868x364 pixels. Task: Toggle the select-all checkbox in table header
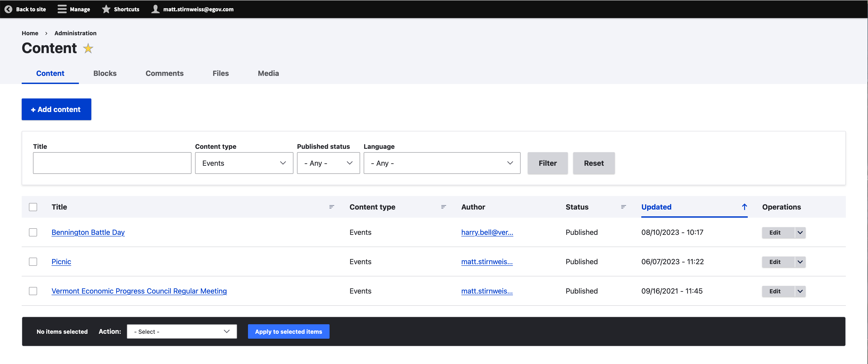pyautogui.click(x=33, y=207)
